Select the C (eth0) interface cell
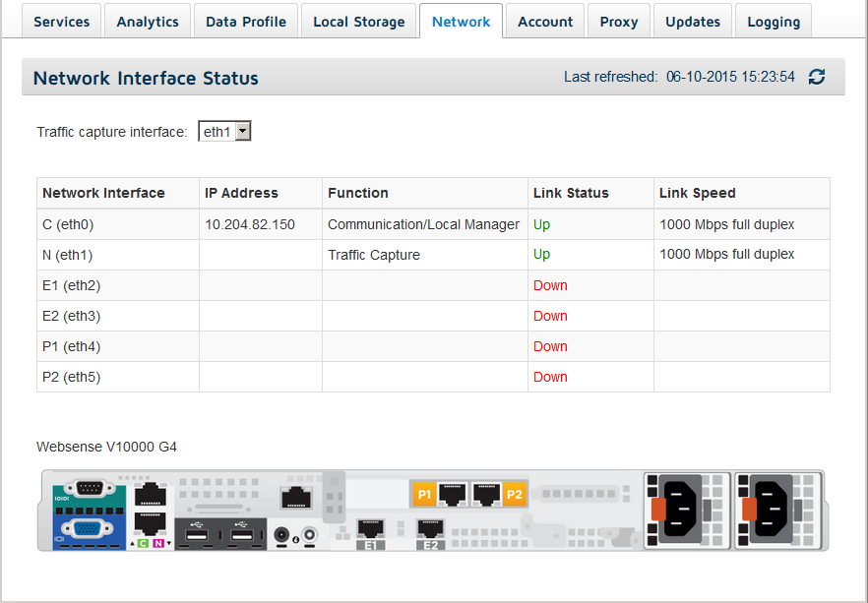 pyautogui.click(x=118, y=224)
